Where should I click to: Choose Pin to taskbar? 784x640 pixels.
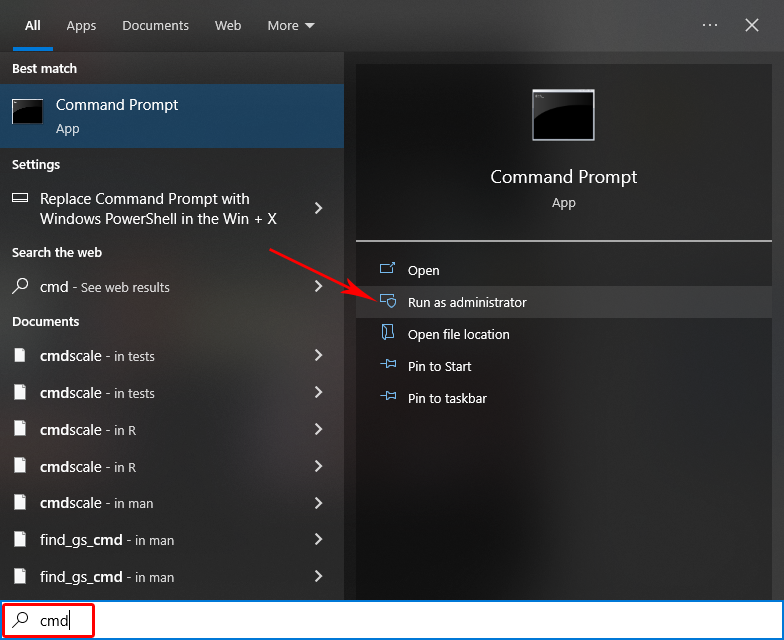564,398
